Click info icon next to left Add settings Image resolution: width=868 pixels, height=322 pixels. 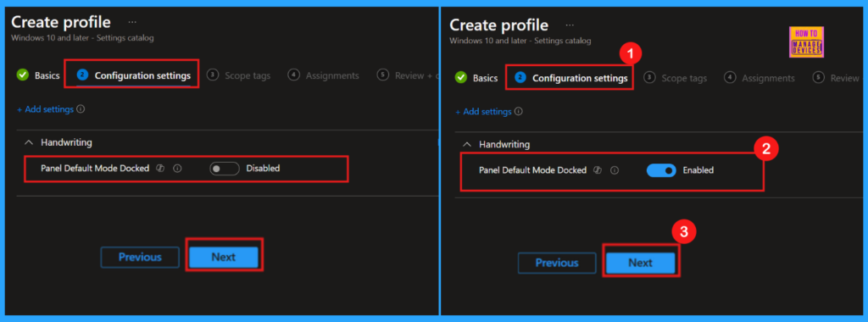coord(81,109)
